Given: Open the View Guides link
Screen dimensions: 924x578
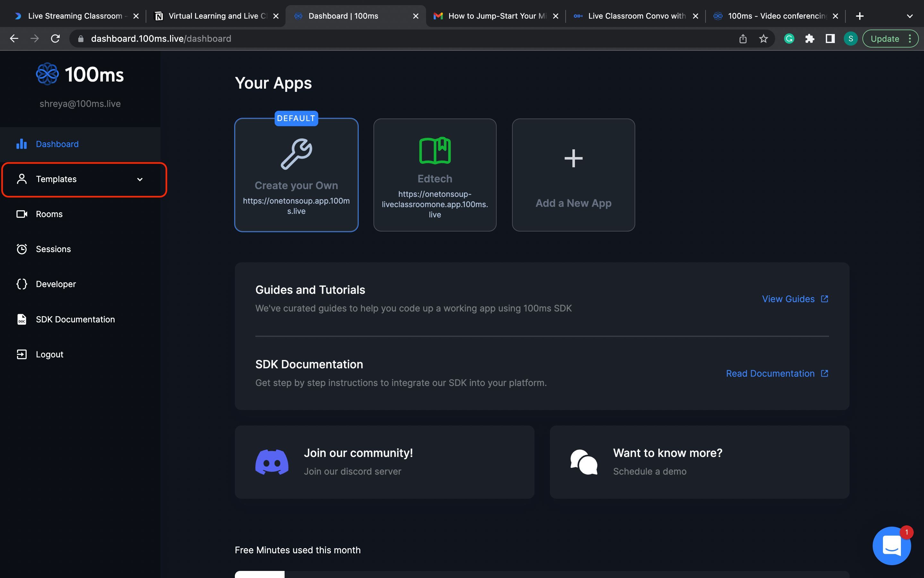Looking at the screenshot, I should click(x=788, y=299).
